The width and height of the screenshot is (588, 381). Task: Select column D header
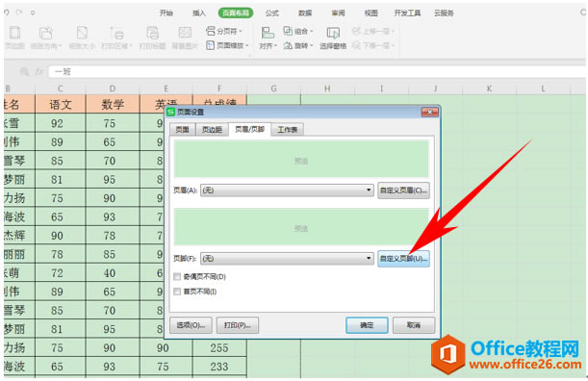(113, 89)
